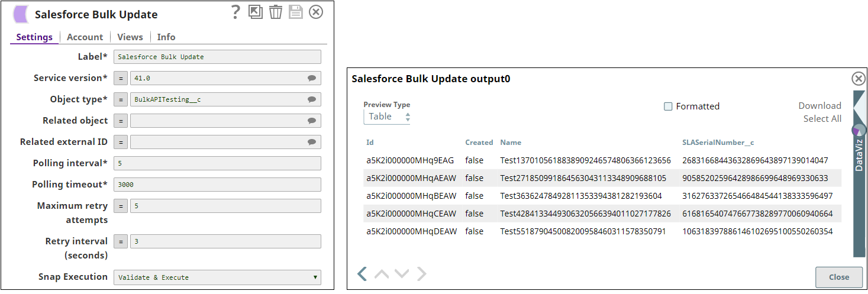Select row Id a5K2i000000MHq9EAG

410,160
